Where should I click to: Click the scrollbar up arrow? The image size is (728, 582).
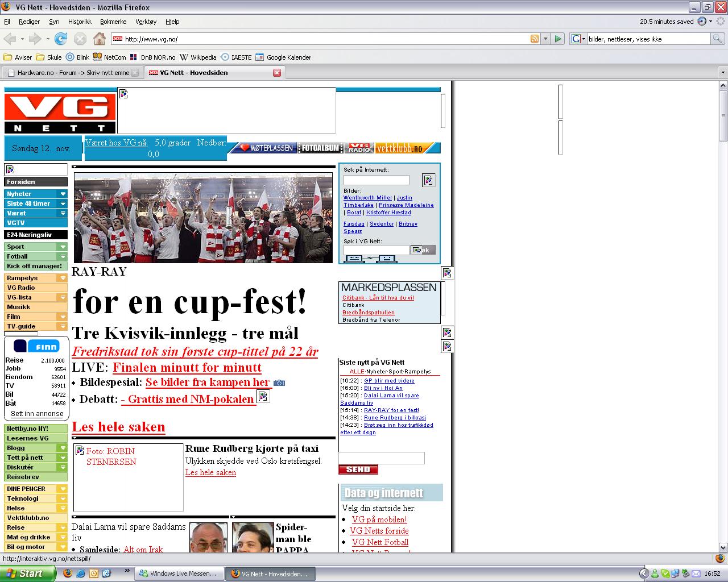(x=723, y=85)
